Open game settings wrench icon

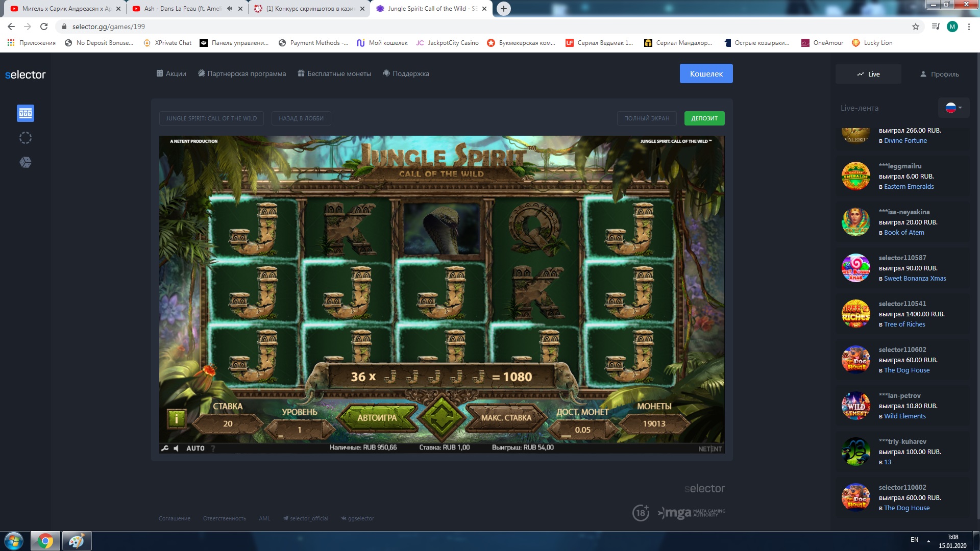pyautogui.click(x=165, y=448)
